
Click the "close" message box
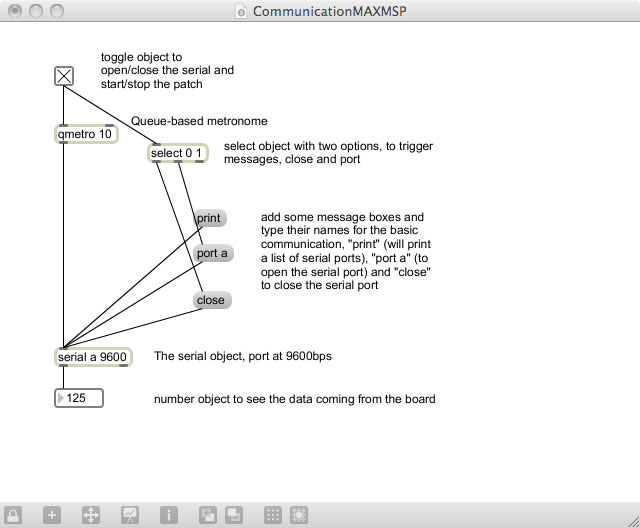point(211,300)
